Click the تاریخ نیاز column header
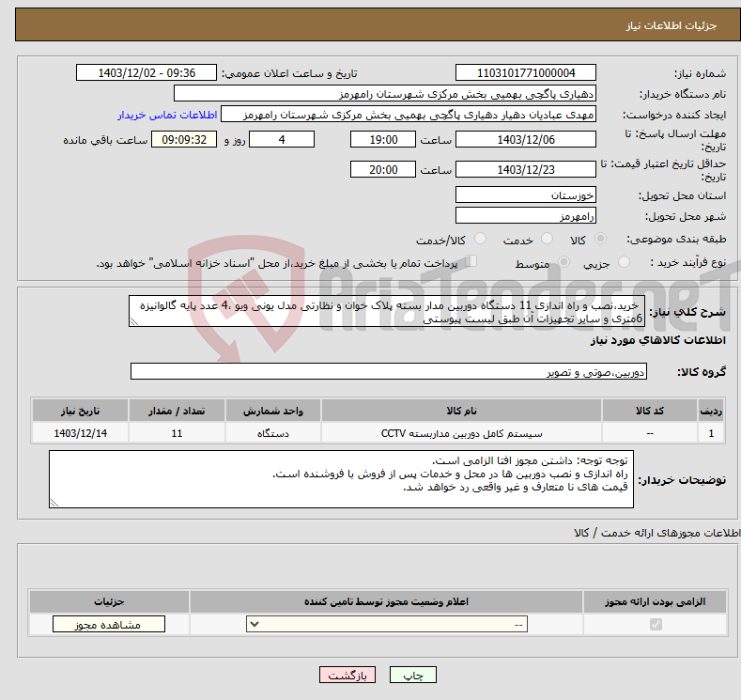This screenshot has width=741, height=700. click(x=81, y=411)
